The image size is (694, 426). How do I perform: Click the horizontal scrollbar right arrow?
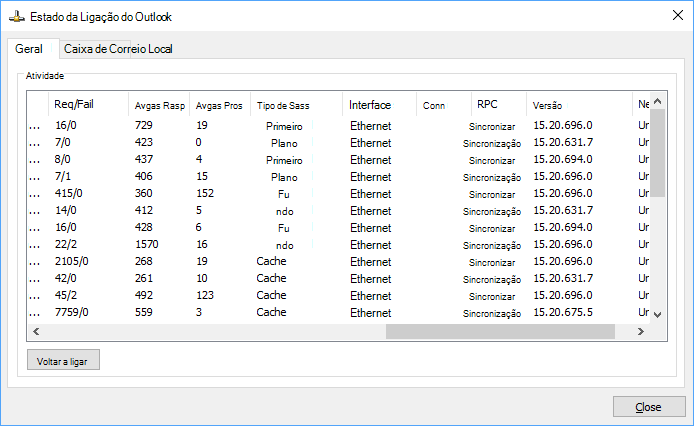point(640,331)
